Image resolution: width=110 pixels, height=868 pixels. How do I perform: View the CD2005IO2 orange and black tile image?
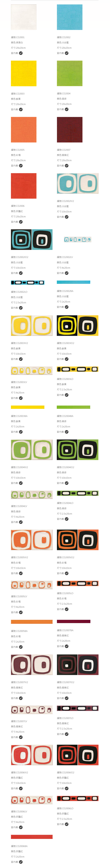[x=78, y=540]
